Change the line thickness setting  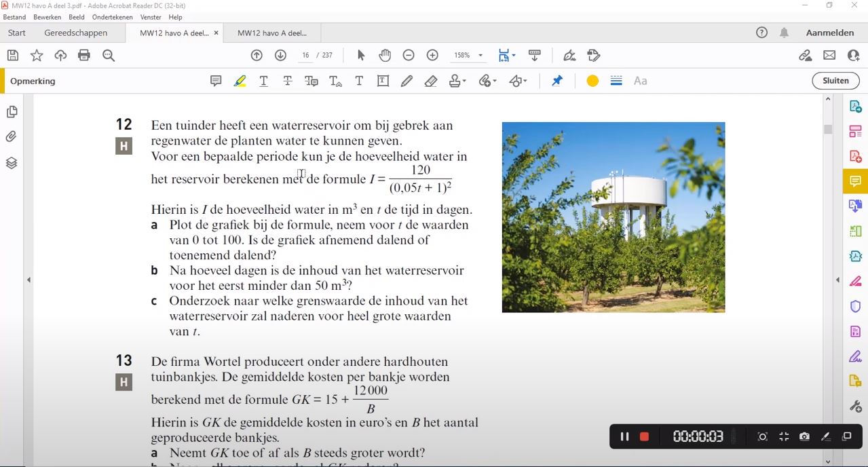pos(616,81)
